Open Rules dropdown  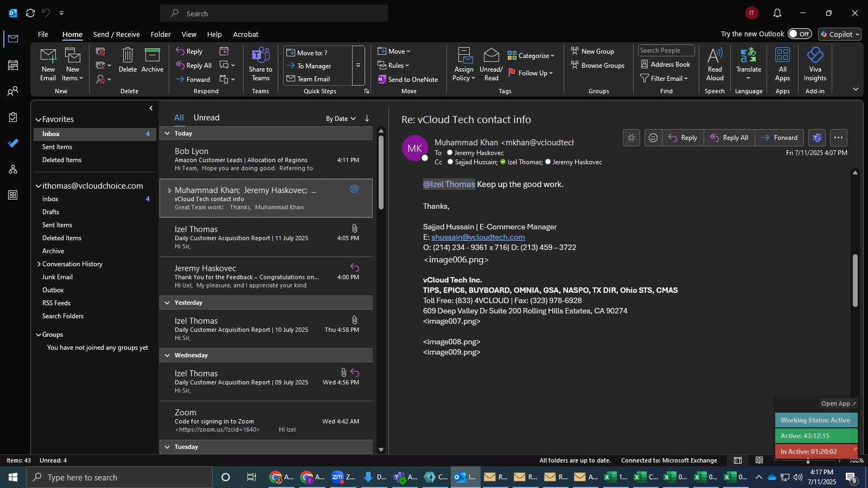tap(393, 65)
